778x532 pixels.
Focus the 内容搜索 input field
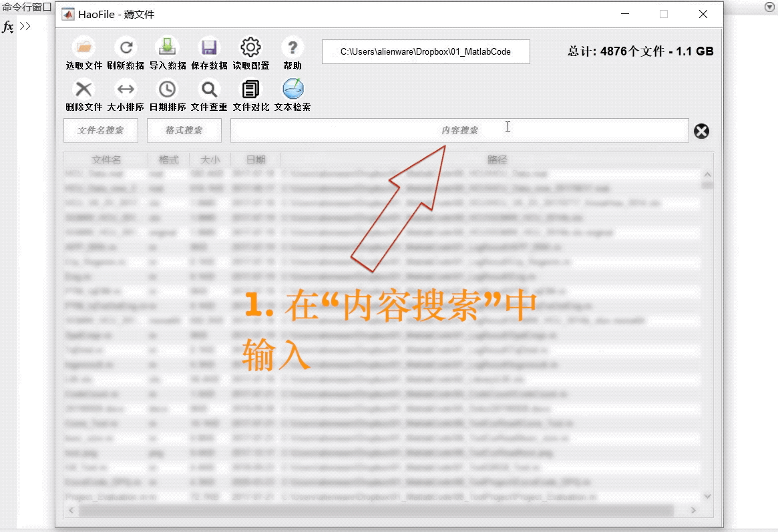(459, 130)
